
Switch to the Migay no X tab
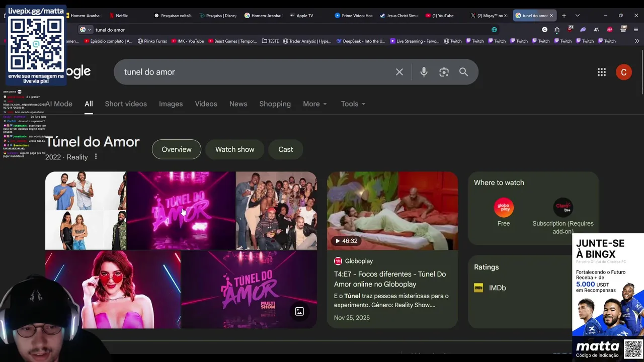coord(489,16)
